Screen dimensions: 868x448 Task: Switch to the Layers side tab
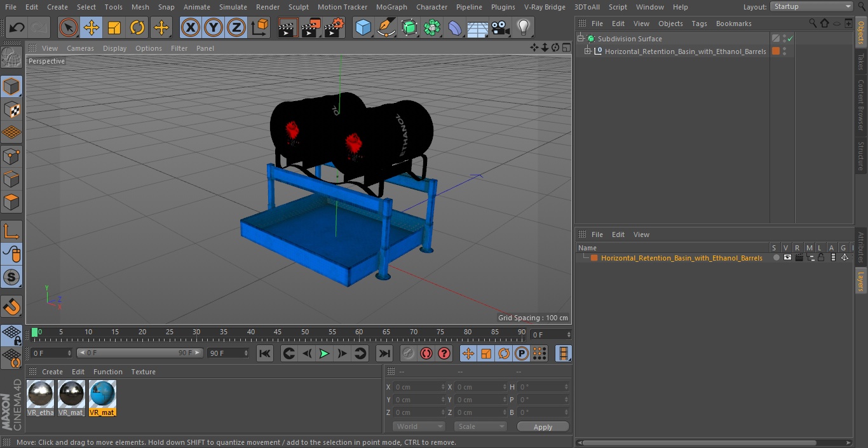coord(861,281)
